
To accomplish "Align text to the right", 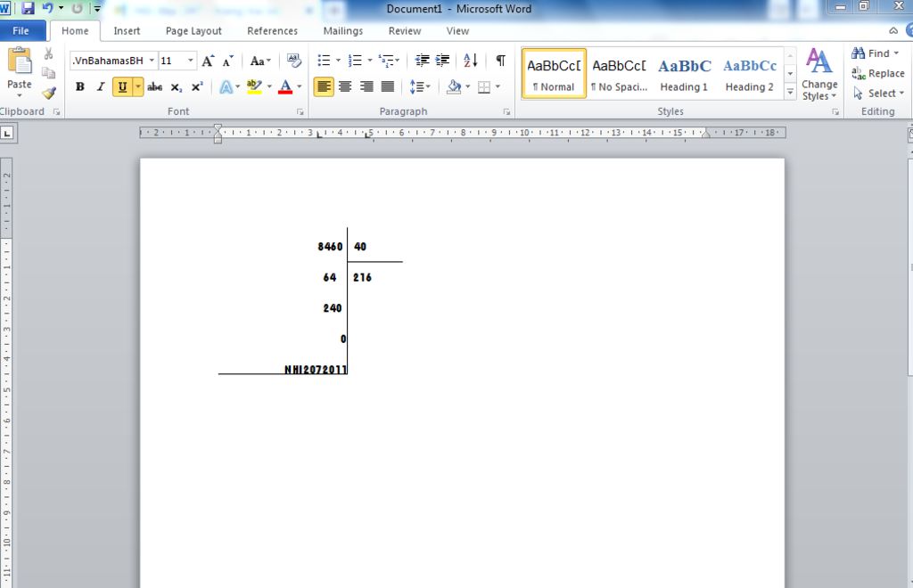I will coord(366,87).
